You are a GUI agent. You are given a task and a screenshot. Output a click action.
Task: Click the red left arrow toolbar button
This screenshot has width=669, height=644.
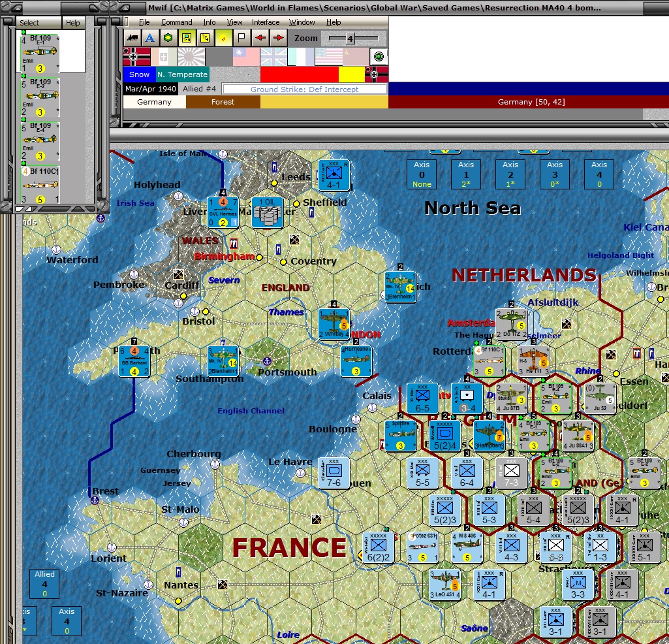click(260, 38)
